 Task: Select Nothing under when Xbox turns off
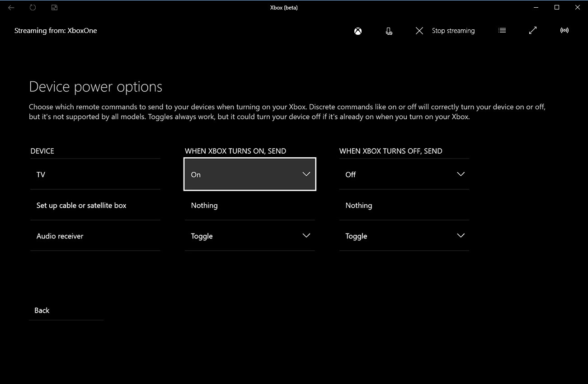pyautogui.click(x=404, y=205)
